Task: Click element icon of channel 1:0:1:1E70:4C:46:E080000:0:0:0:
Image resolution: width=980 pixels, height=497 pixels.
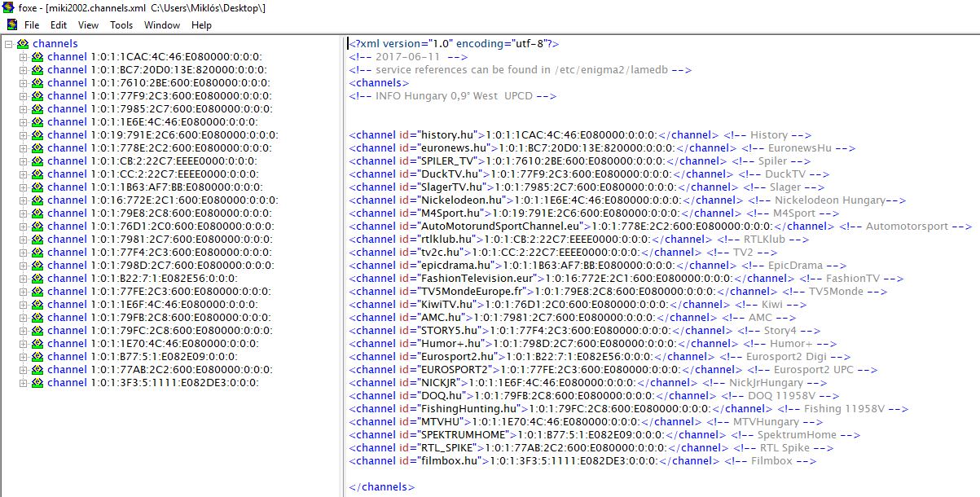Action: click(37, 344)
